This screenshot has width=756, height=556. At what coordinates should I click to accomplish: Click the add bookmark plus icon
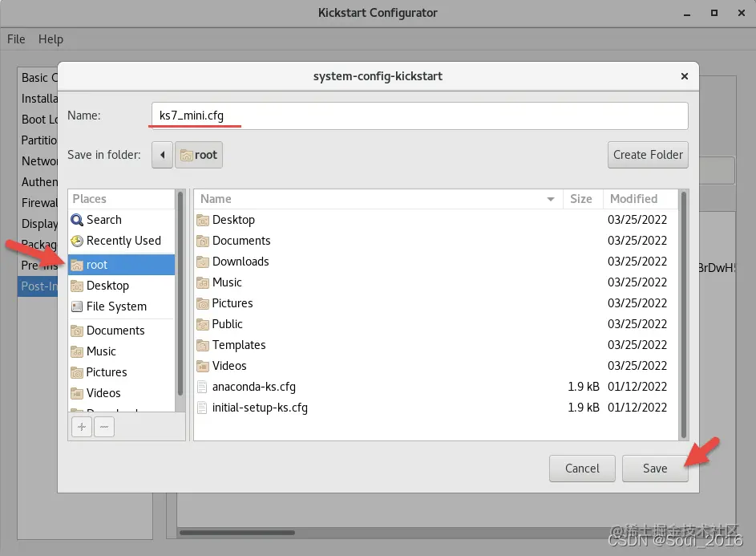[x=82, y=427]
